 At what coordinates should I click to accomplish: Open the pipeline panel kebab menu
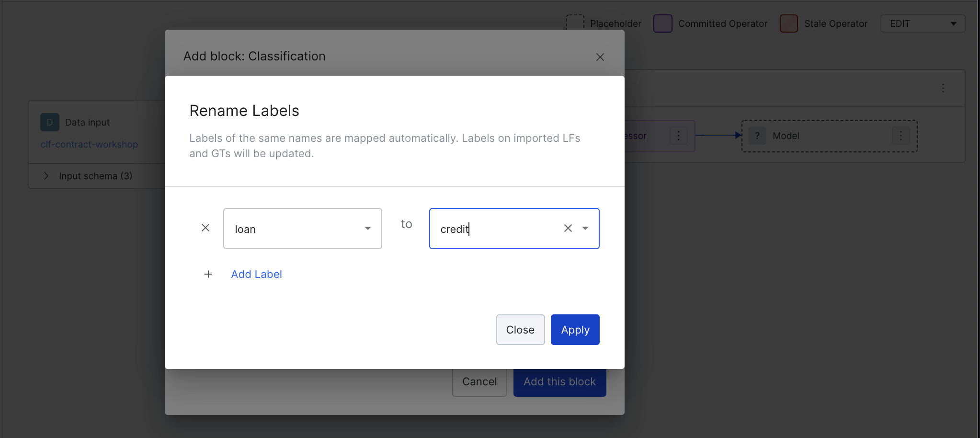(943, 88)
